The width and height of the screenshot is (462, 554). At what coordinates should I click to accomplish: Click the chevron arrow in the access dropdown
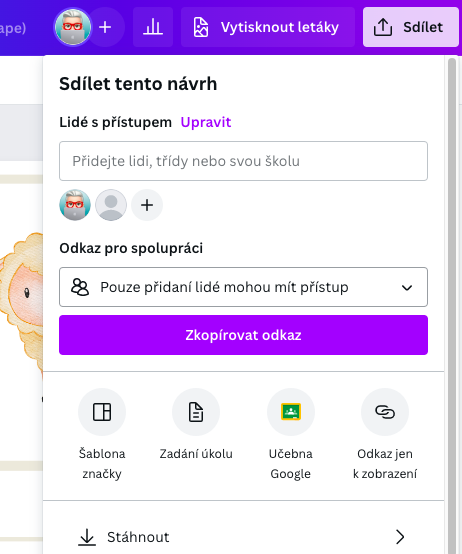click(x=407, y=288)
